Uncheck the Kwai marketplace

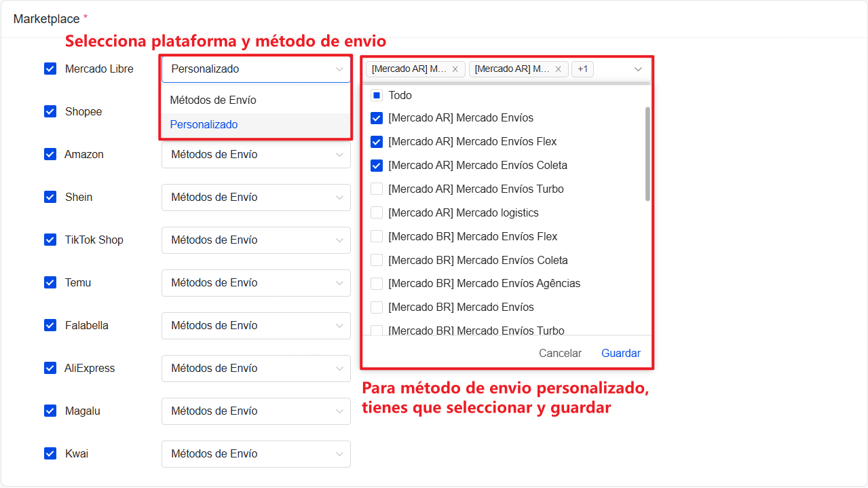pos(50,453)
